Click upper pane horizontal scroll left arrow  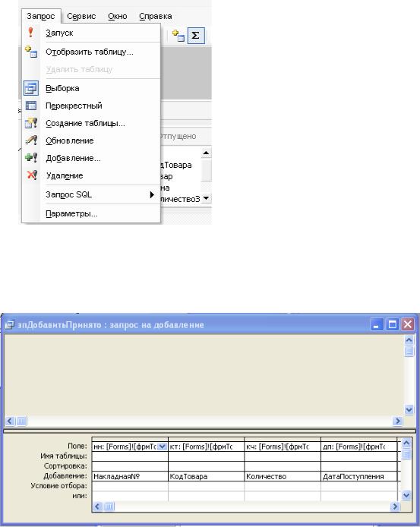tap(10, 421)
